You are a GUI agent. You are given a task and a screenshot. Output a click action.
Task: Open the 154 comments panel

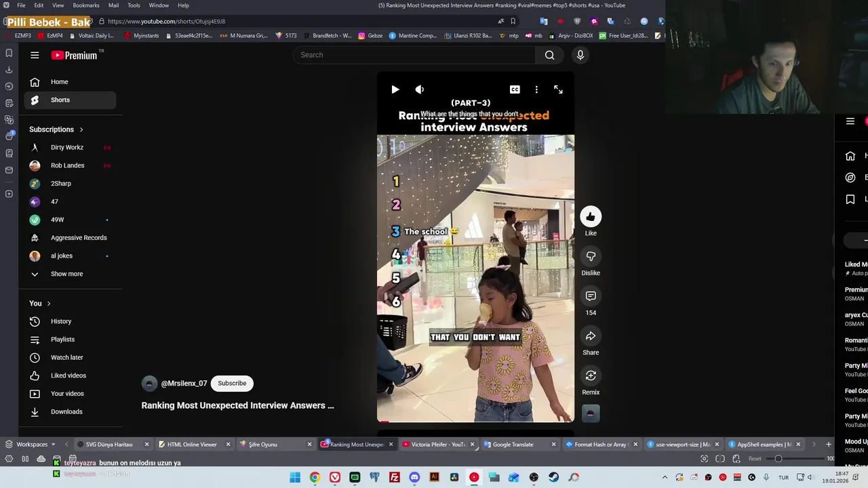click(x=591, y=296)
